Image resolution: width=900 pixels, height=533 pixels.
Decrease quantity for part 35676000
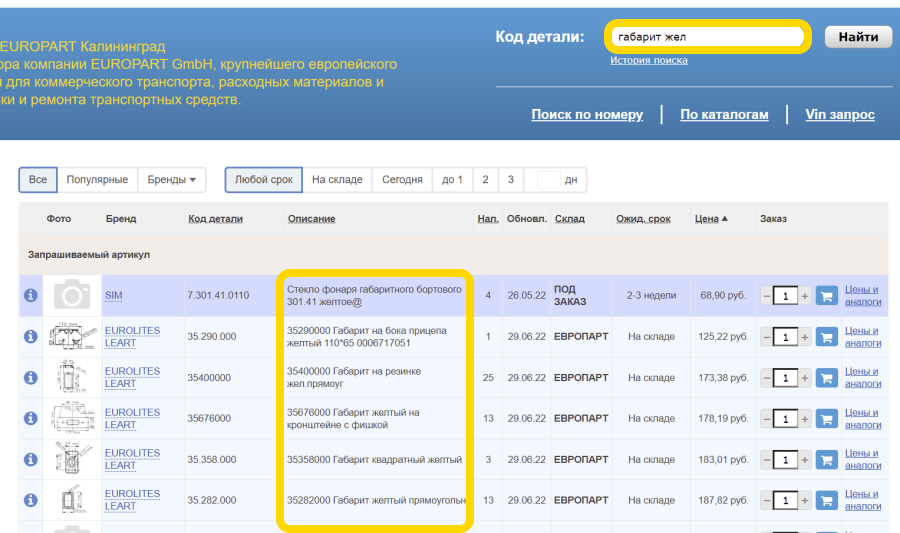[x=767, y=419]
